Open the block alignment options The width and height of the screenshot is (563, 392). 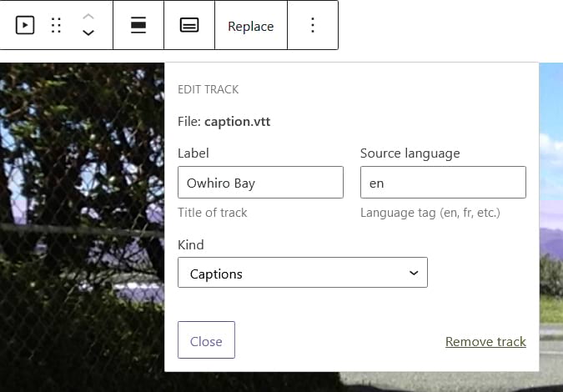pos(138,26)
